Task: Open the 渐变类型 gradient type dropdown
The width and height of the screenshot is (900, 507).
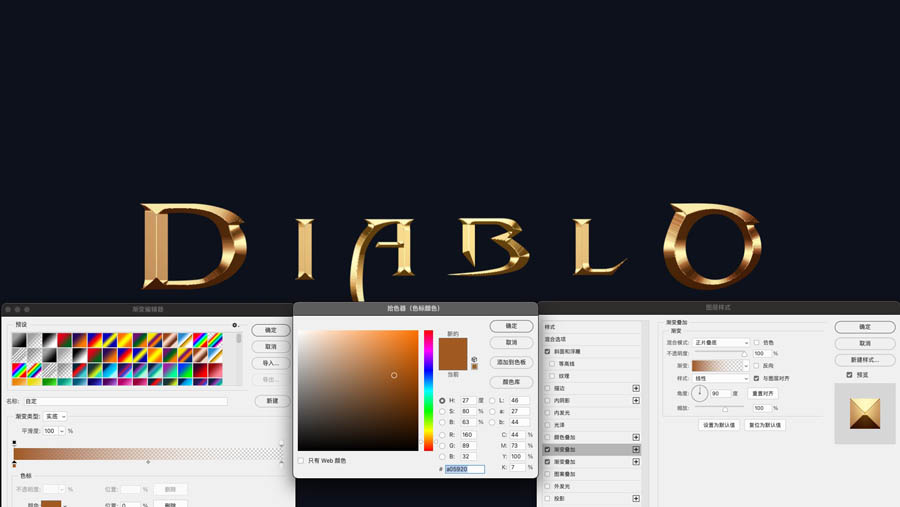Action: [x=56, y=416]
